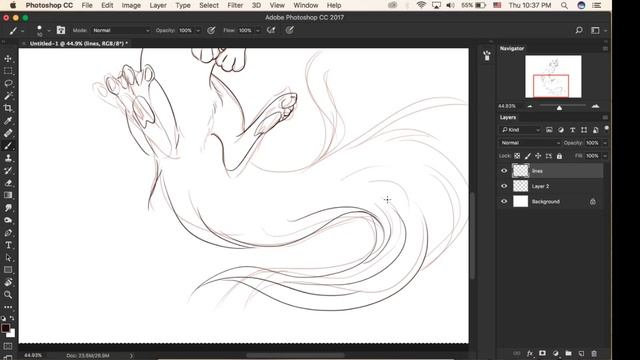The height and width of the screenshot is (360, 640).
Task: Open the Brush Preset picker arrow
Action: 49,31
